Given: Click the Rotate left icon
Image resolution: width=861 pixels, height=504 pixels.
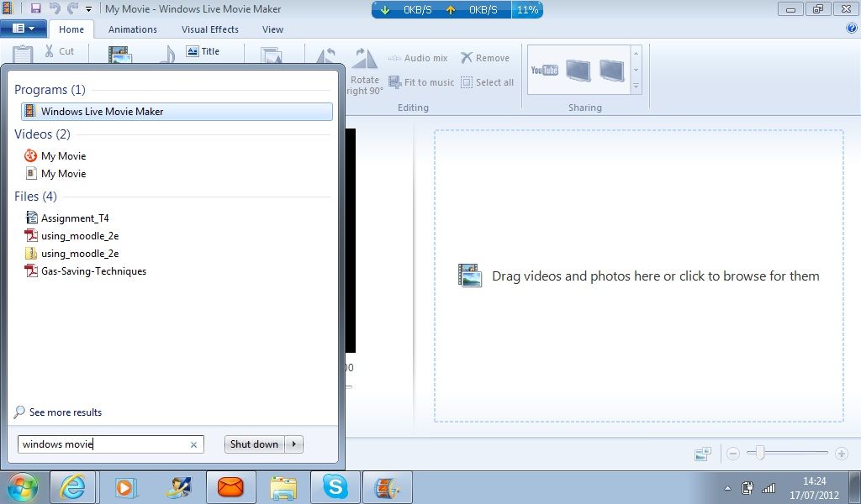Looking at the screenshot, I should (x=327, y=55).
